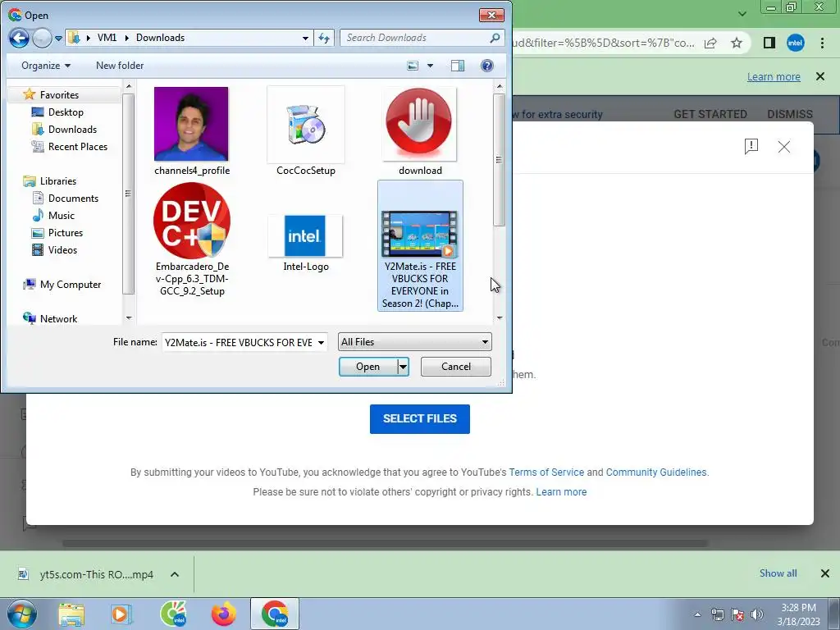Click SELECT FILES on the upload page
840x630 pixels.
[419, 419]
